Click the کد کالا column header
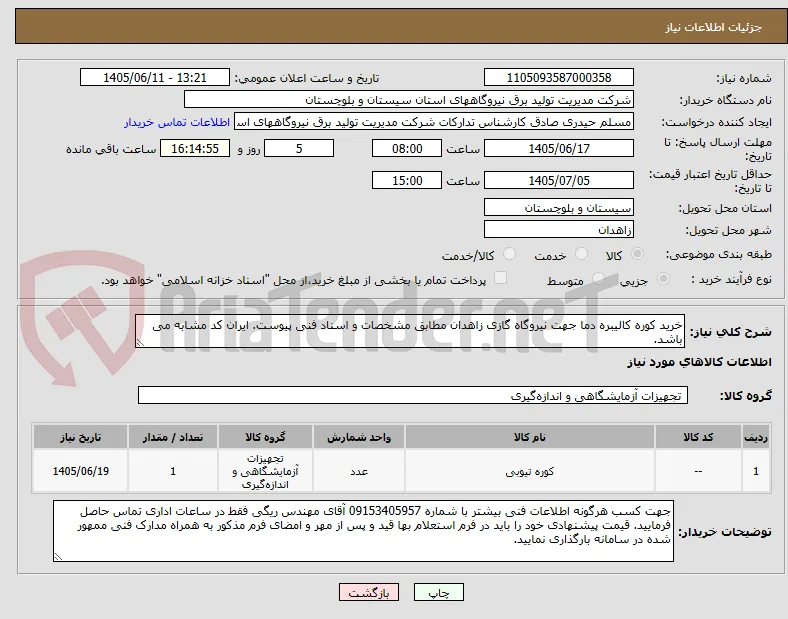Screen dimensions: 788x619 tap(698, 437)
